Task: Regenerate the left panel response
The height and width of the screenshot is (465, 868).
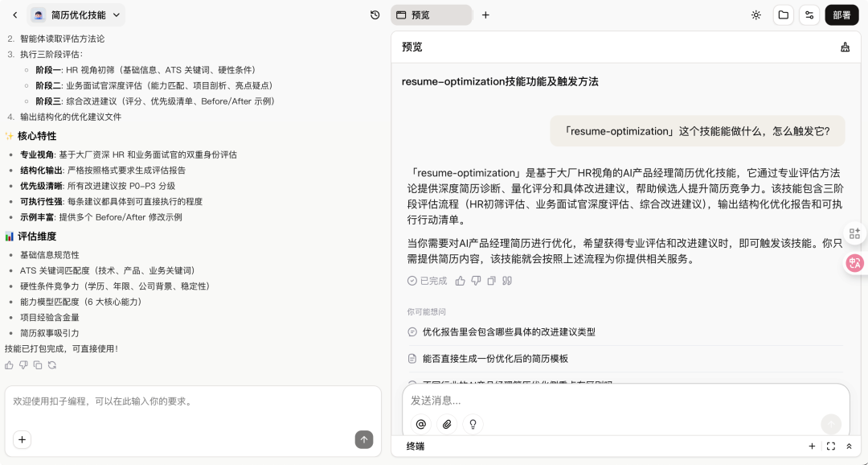Action: [x=51, y=364]
